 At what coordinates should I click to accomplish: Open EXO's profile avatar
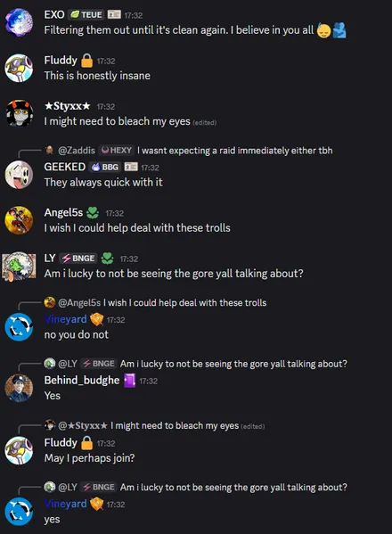[x=19, y=22]
